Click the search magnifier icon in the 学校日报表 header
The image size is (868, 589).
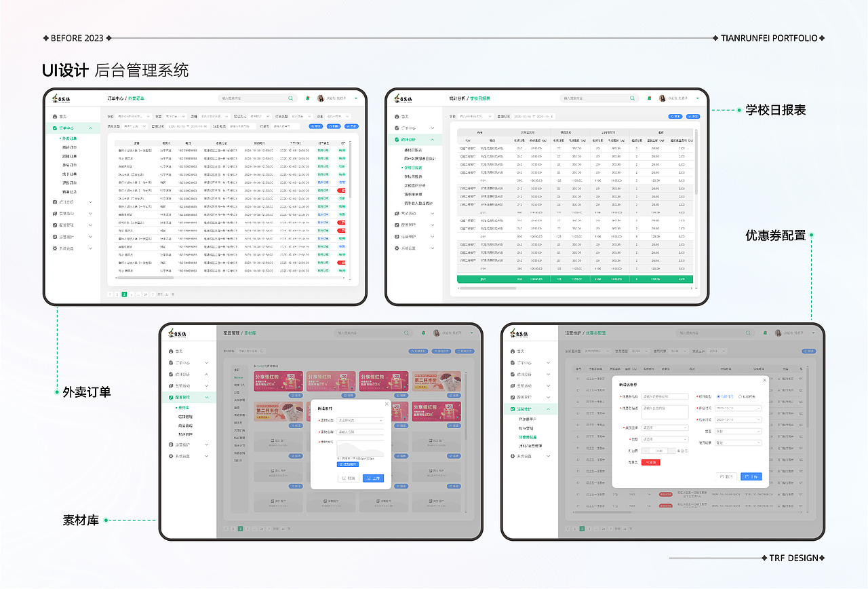pos(633,98)
